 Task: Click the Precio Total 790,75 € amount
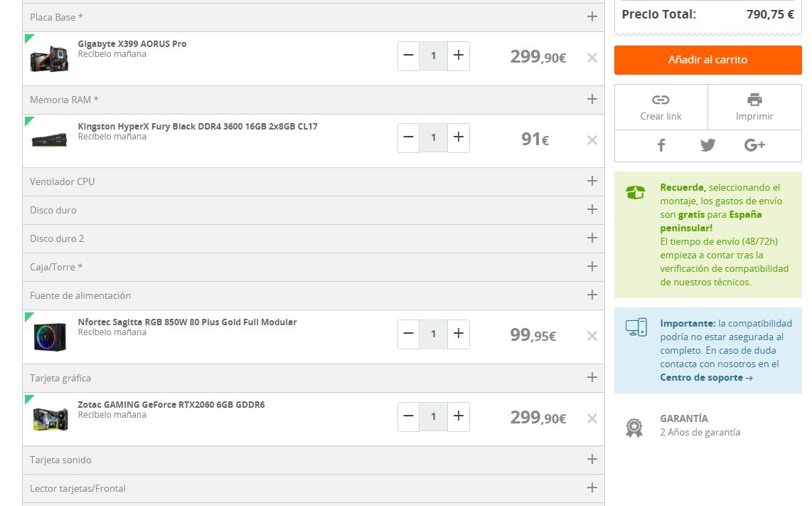[770, 14]
